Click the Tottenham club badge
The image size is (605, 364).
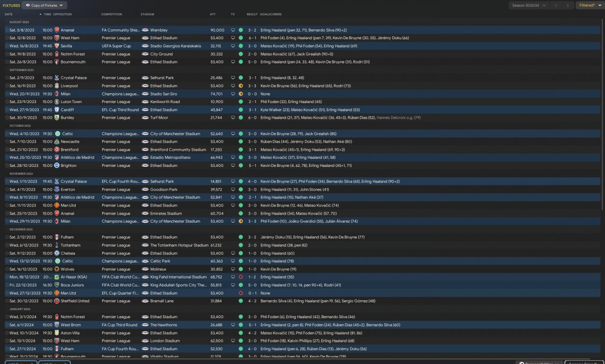pos(57,245)
